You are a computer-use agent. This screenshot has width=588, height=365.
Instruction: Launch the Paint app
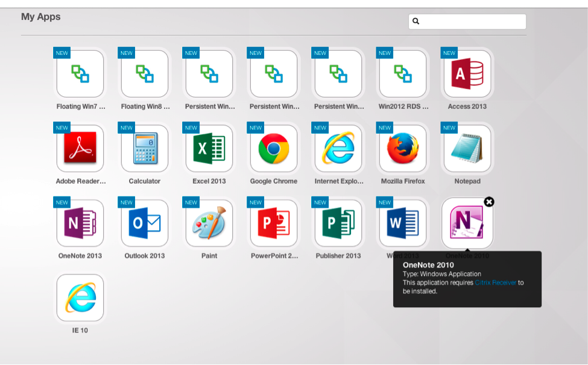[209, 223]
